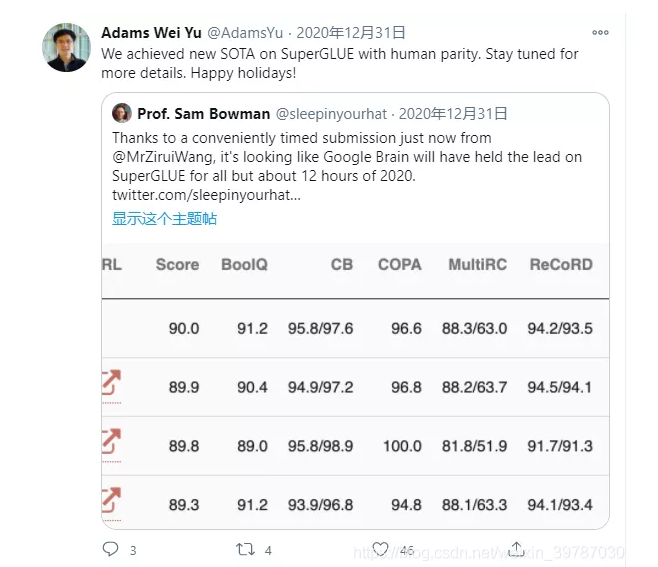Click the reply speech bubble icon
This screenshot has height=567, width=658.
coord(110,549)
